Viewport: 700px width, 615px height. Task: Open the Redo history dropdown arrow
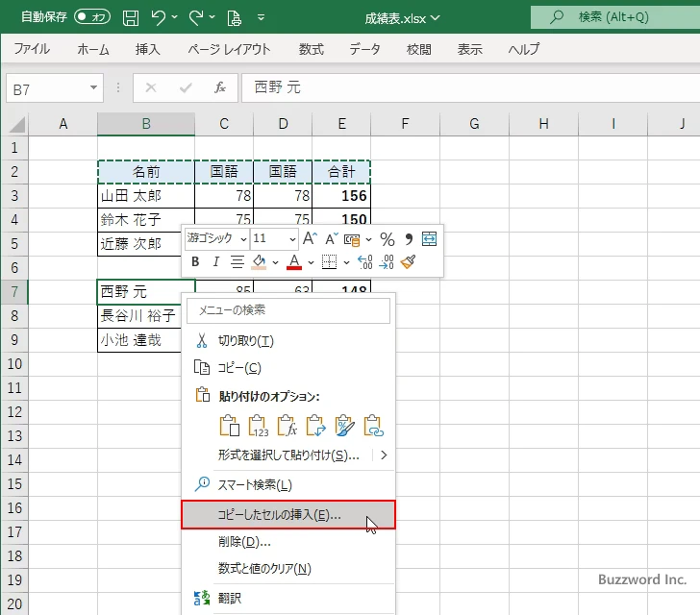(x=212, y=17)
